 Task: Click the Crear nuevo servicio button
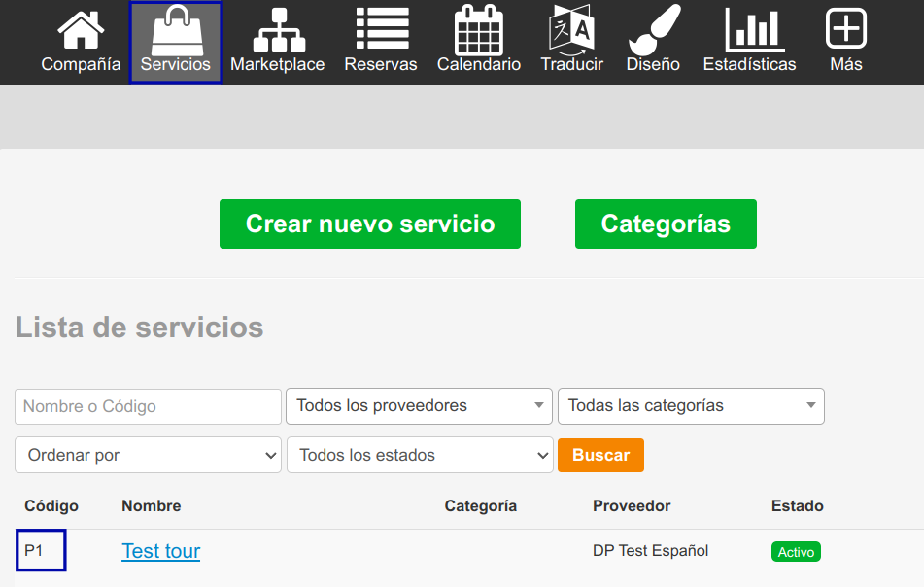point(370,224)
